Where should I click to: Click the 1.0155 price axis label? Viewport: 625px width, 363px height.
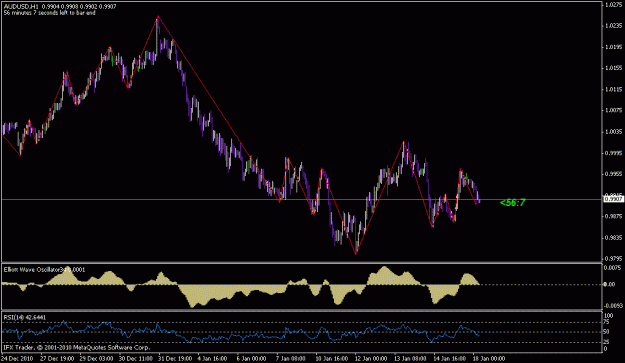click(613, 68)
